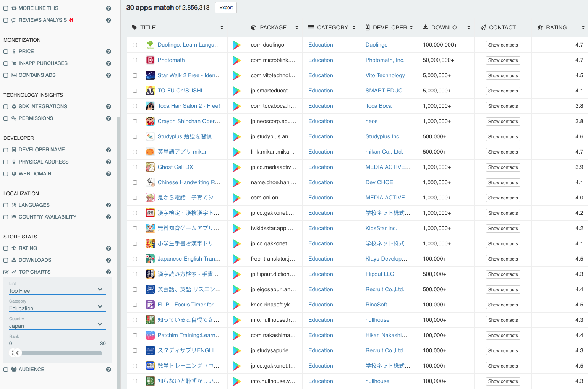Select the Audience filter label
Image resolution: width=588 pixels, height=389 pixels.
tap(31, 370)
